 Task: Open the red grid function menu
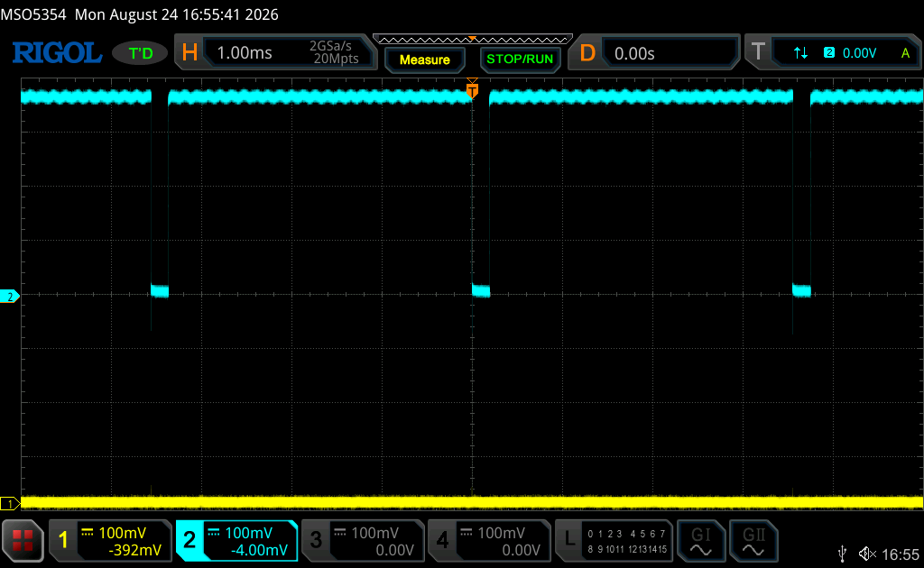pyautogui.click(x=23, y=540)
